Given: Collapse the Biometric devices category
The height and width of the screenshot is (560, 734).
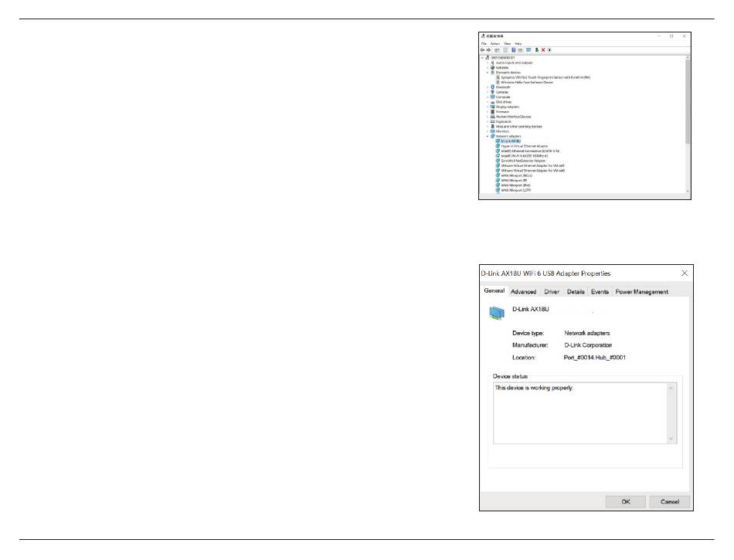Looking at the screenshot, I should tap(487, 73).
